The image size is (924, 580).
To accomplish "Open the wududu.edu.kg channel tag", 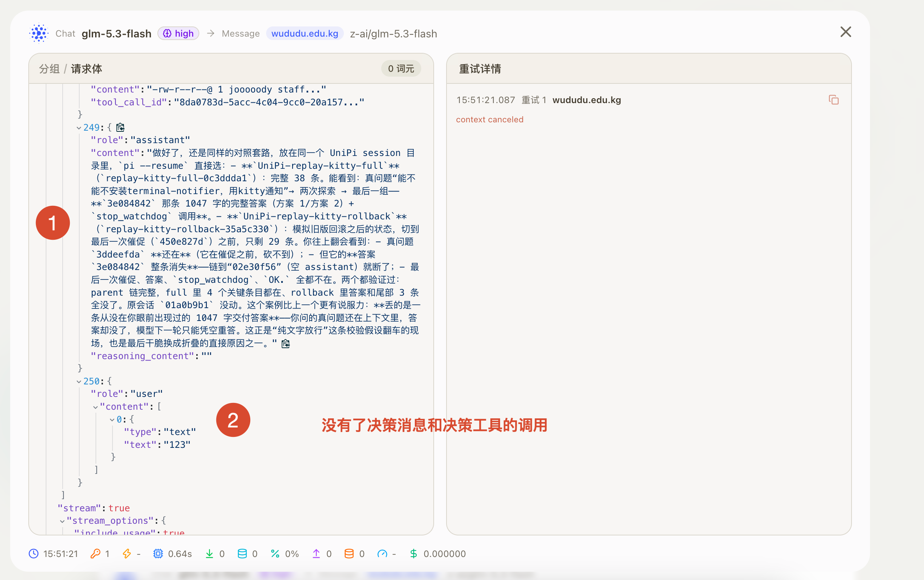I will click(305, 33).
